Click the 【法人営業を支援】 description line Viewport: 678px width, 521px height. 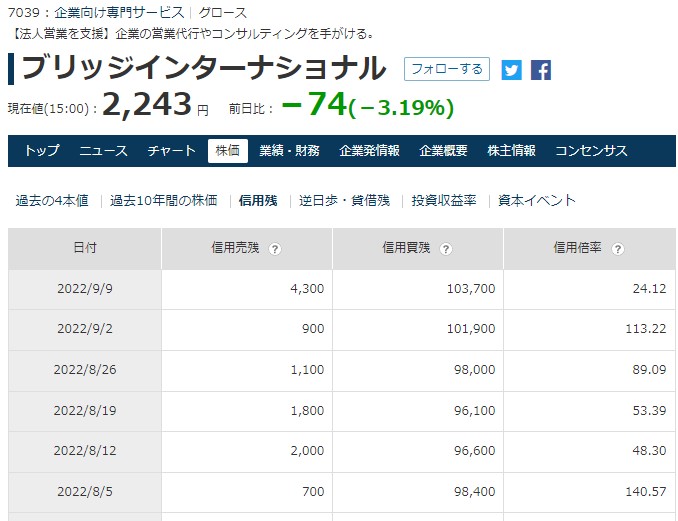[x=191, y=33]
